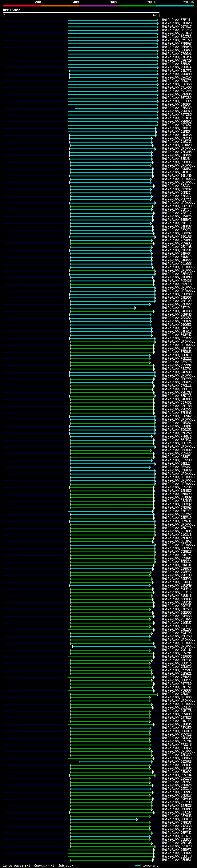
Task: Select the UniRef100_A7RNI6 label
Action: (x=176, y=436)
